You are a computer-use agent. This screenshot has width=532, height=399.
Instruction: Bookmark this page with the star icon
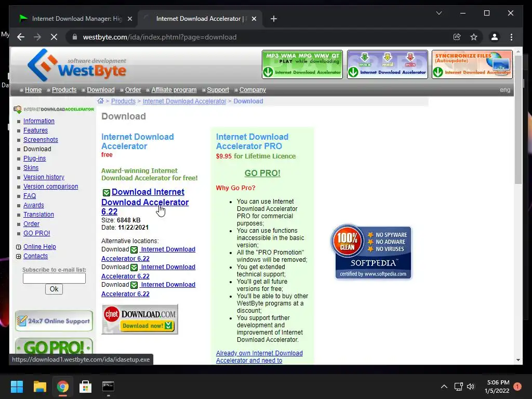pos(474,37)
